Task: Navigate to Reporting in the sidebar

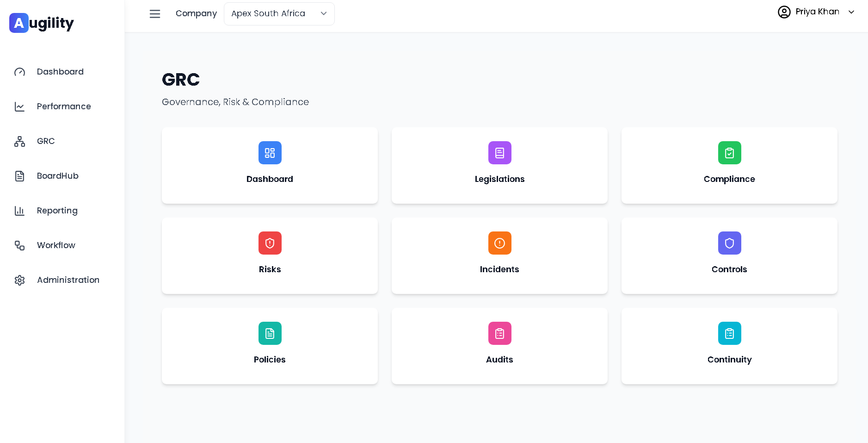Action: (57, 211)
